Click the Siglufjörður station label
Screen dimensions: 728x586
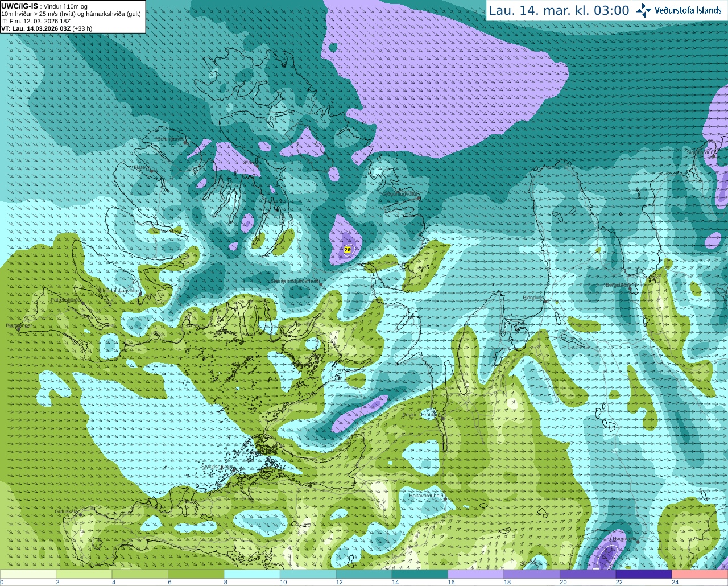click(x=700, y=152)
